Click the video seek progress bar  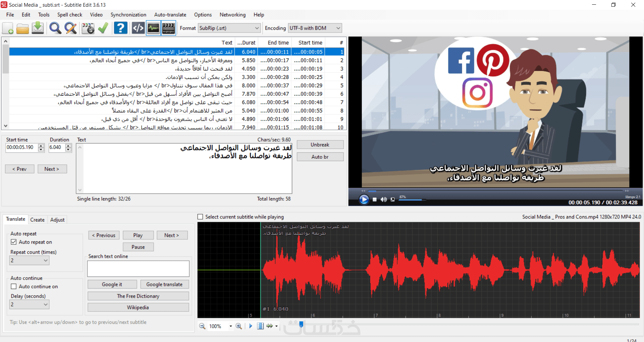[x=495, y=191]
